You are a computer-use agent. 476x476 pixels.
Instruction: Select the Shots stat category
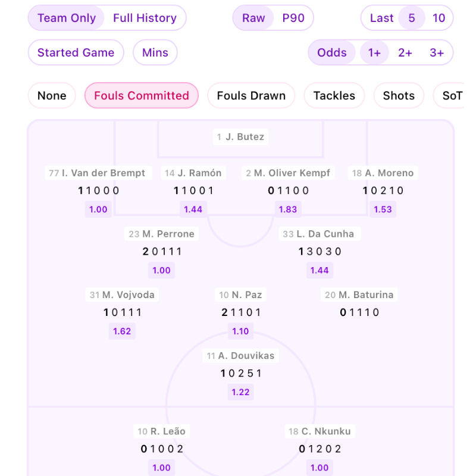pyautogui.click(x=398, y=95)
